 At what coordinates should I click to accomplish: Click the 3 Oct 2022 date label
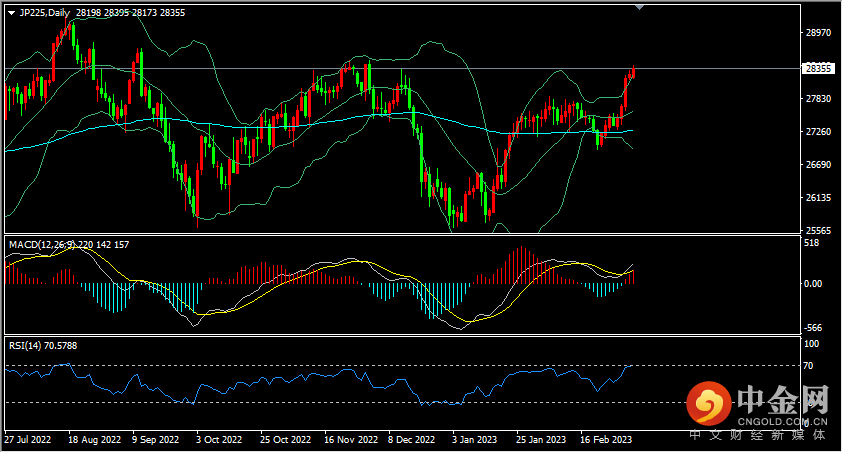coord(218,440)
